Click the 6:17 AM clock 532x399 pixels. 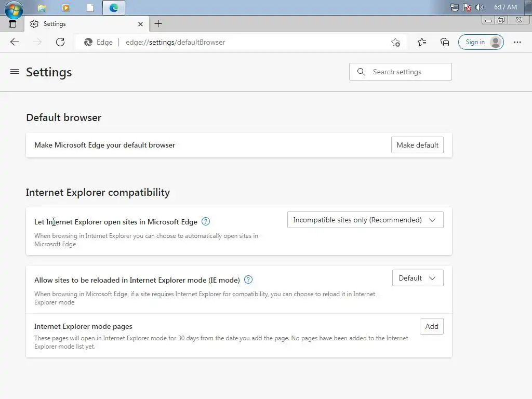point(505,7)
